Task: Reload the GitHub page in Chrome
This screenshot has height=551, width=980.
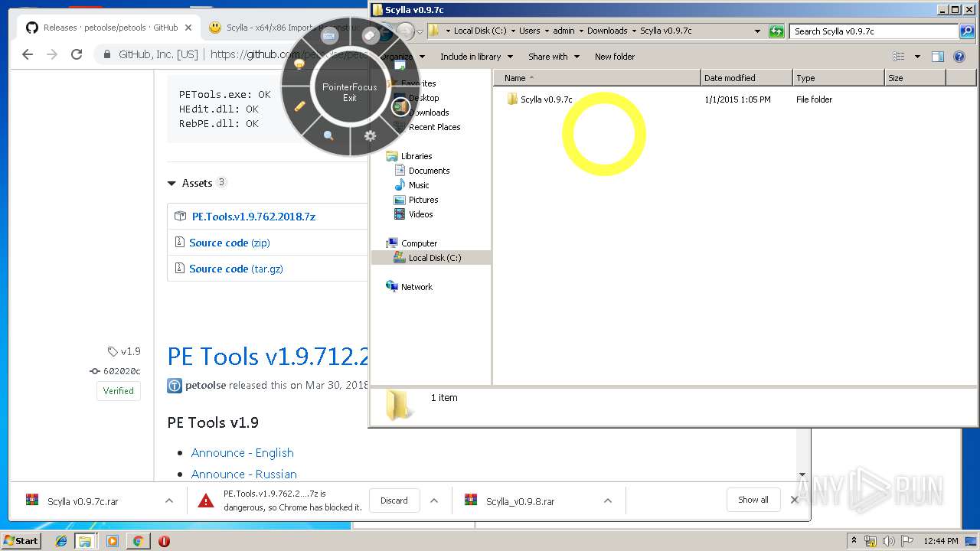Action: (77, 54)
